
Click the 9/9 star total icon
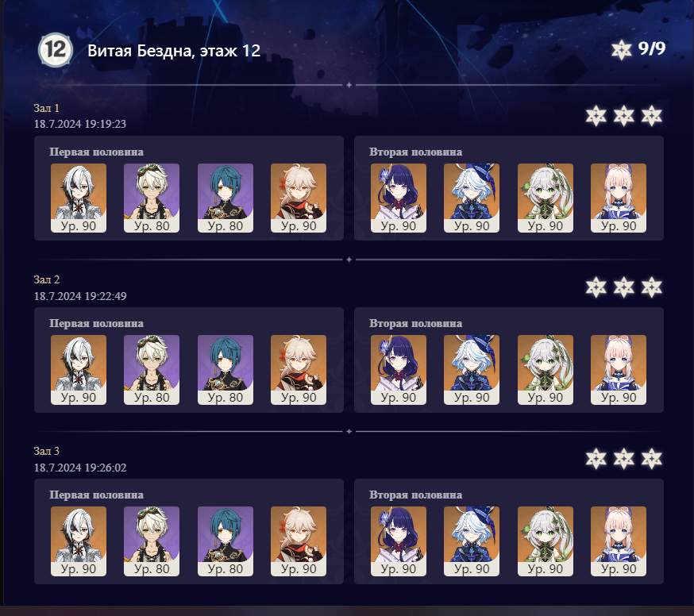point(622,49)
